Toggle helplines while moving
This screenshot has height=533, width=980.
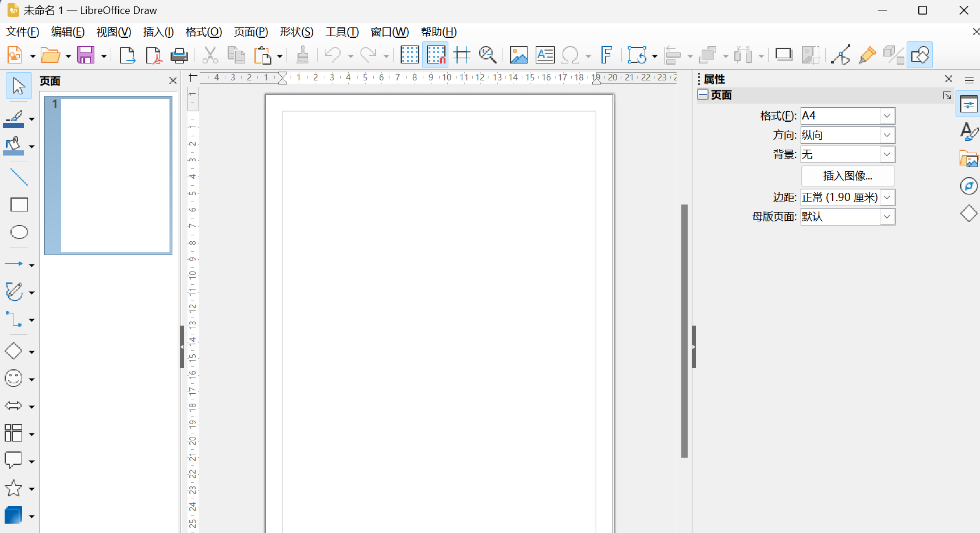pos(462,55)
